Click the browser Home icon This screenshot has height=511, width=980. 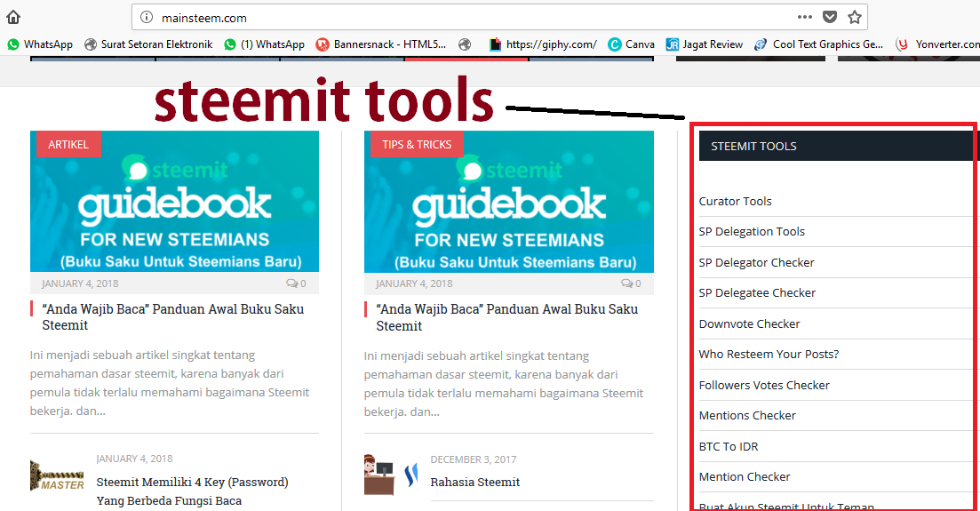pyautogui.click(x=13, y=17)
